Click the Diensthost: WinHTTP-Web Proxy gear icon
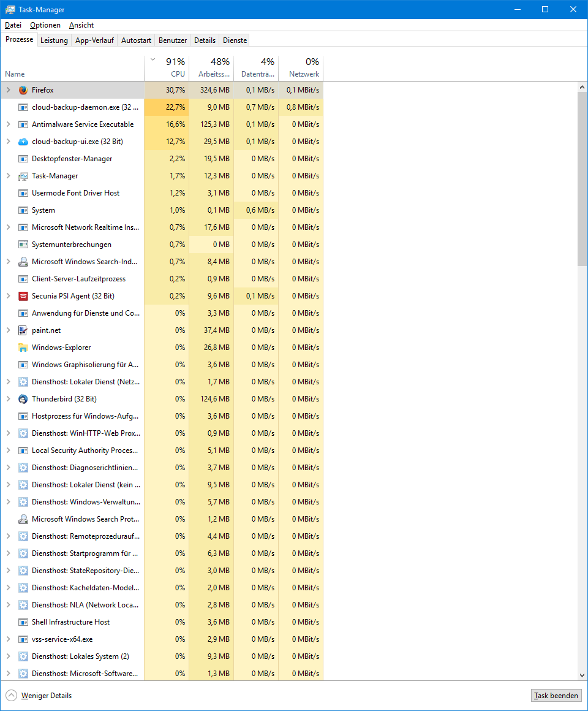 [23, 433]
